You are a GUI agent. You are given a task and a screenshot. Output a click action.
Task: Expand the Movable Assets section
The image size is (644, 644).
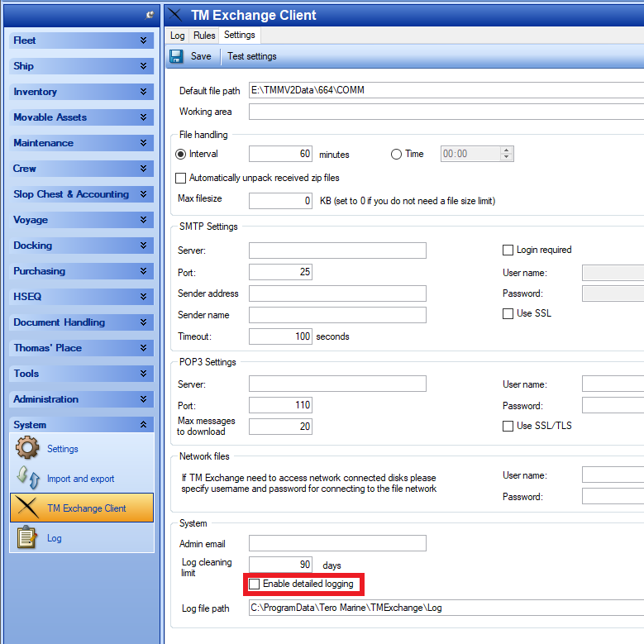81,117
